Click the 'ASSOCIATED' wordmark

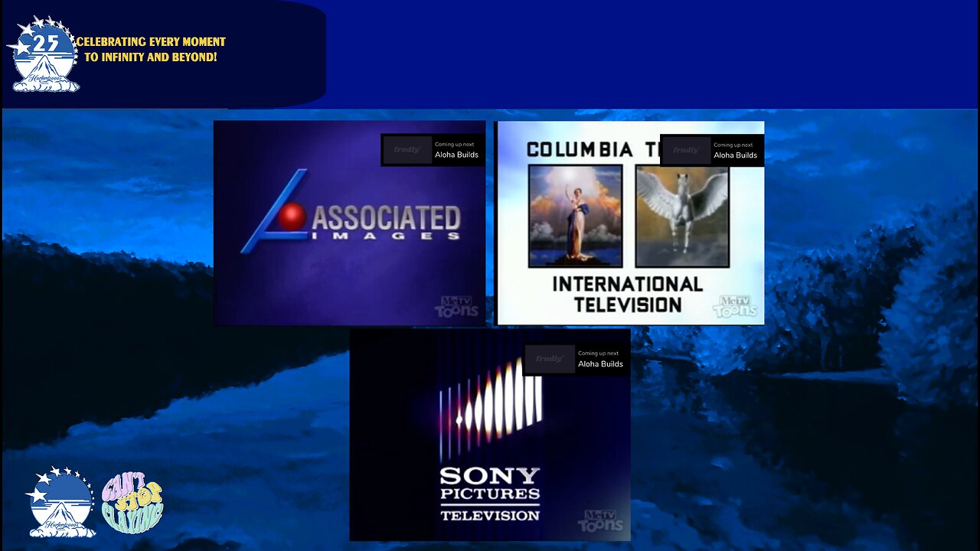tap(386, 218)
